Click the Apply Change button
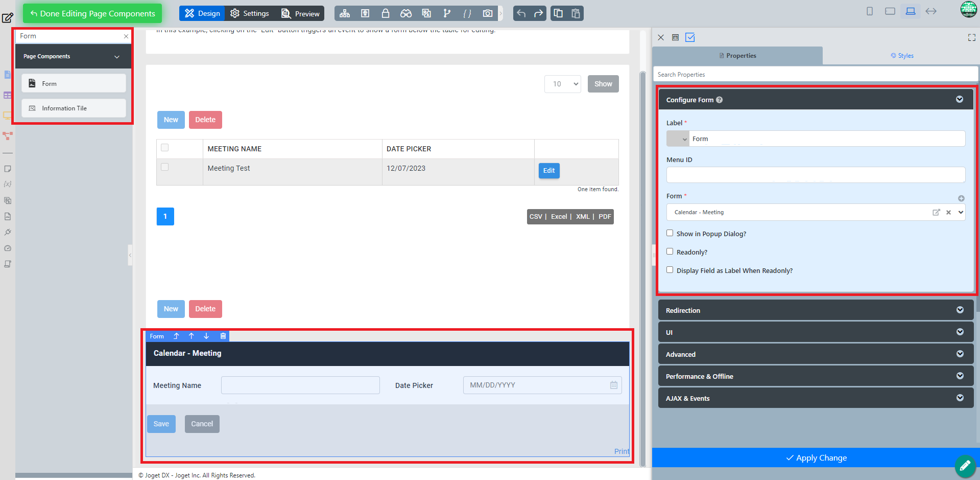Image resolution: width=980 pixels, height=480 pixels. point(816,458)
